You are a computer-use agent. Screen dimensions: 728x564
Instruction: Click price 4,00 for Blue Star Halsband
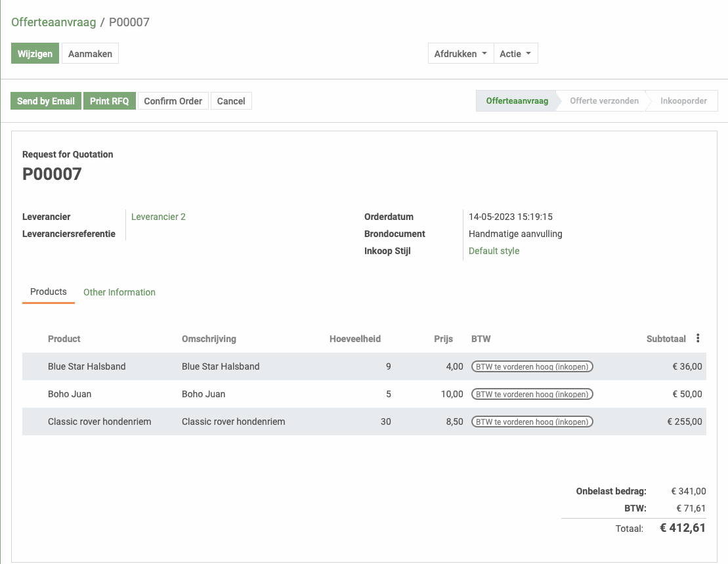pos(454,366)
